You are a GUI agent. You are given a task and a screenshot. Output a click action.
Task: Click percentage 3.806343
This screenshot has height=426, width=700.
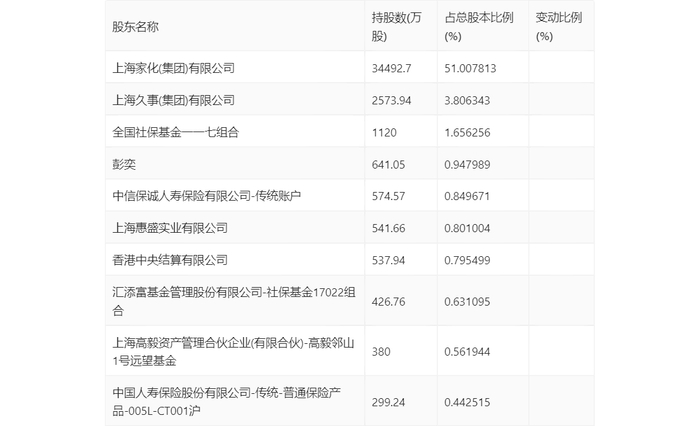coord(467,100)
